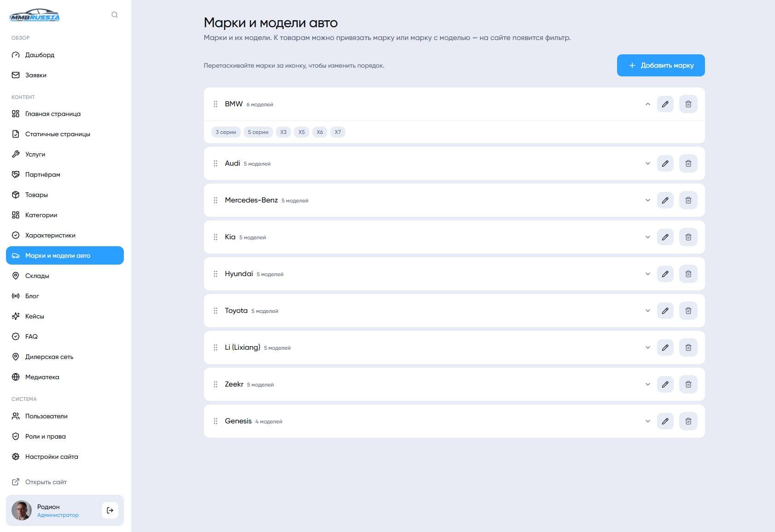Delete the Toyota brand

click(x=688, y=311)
